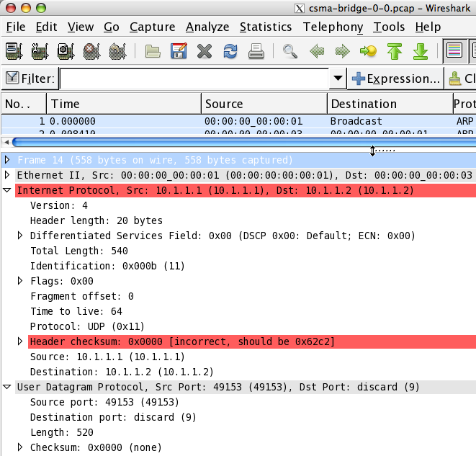Click the print packets icon
Image resolution: width=476 pixels, height=456 pixels.
coord(256,51)
